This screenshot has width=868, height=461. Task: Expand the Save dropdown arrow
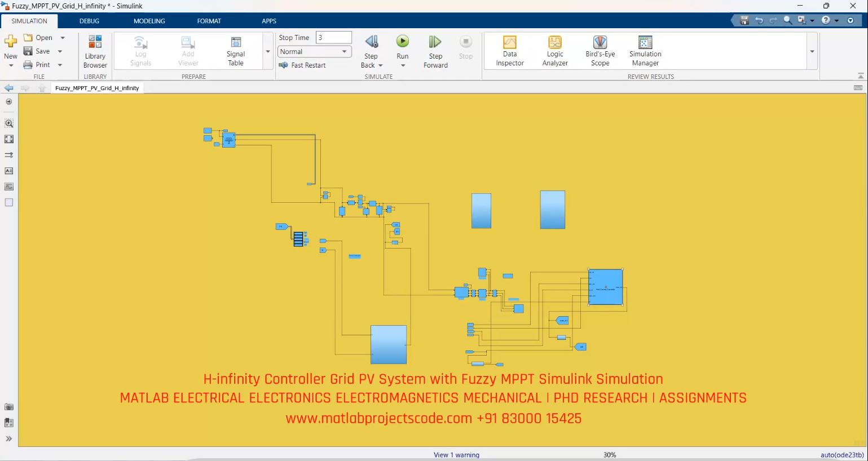coord(60,51)
